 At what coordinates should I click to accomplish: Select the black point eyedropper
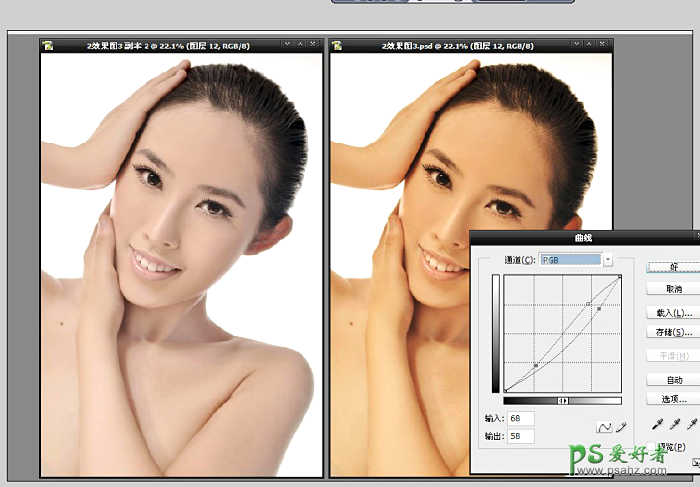(x=658, y=423)
